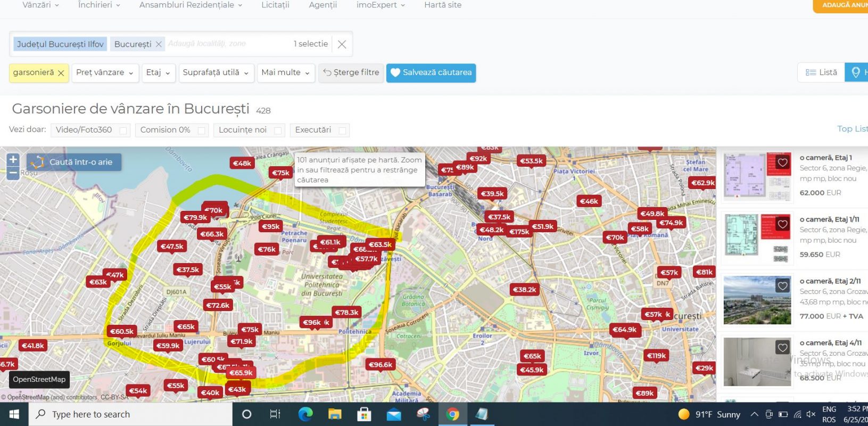The width and height of the screenshot is (868, 426).
Task: Zoom in the map with plus button
Action: point(13,159)
